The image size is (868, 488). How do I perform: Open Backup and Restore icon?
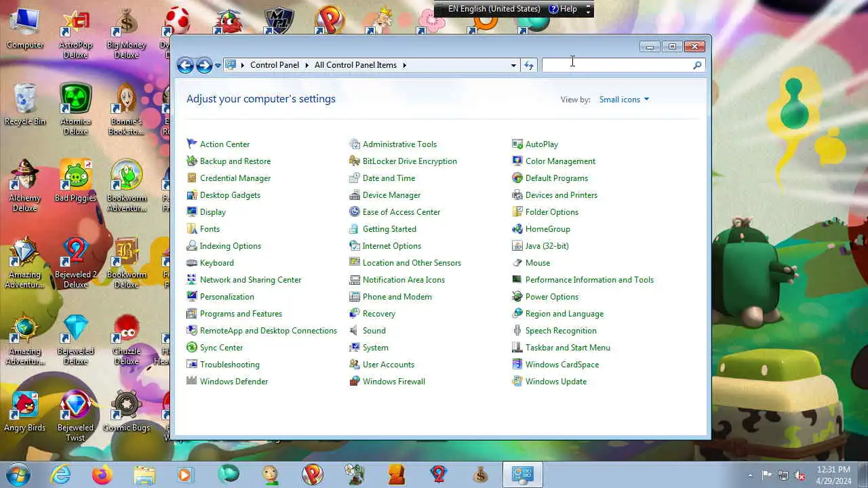pyautogui.click(x=192, y=161)
